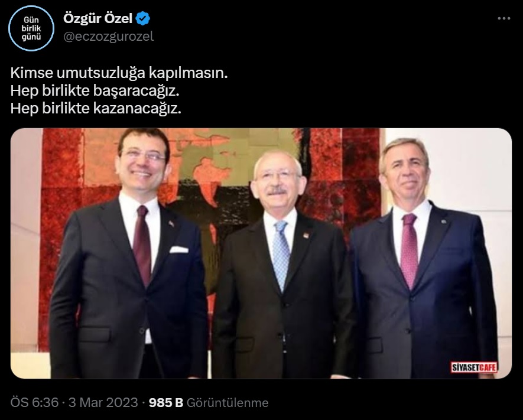Click the ÖS 6:36 timestamp
The width and height of the screenshot is (523, 420).
coord(34,402)
